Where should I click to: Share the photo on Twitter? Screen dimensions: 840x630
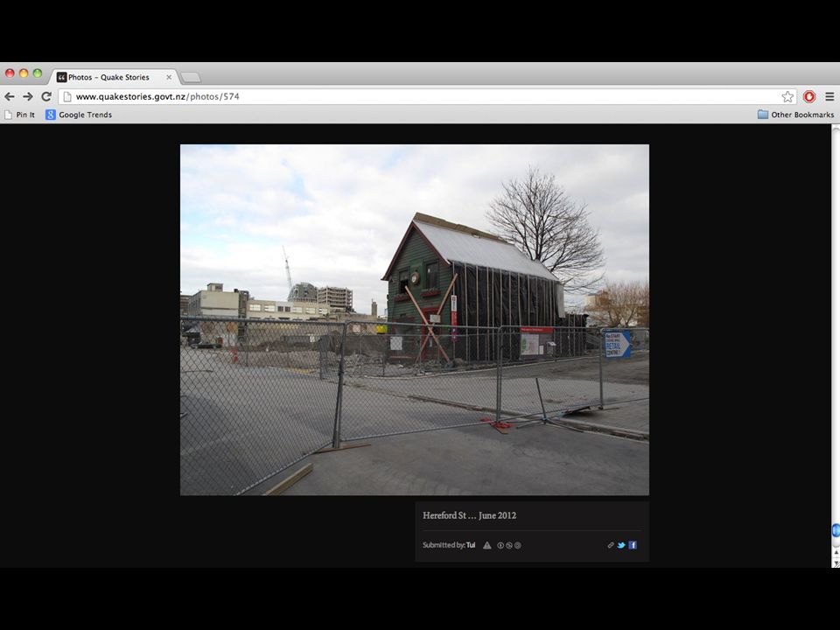[x=621, y=545]
